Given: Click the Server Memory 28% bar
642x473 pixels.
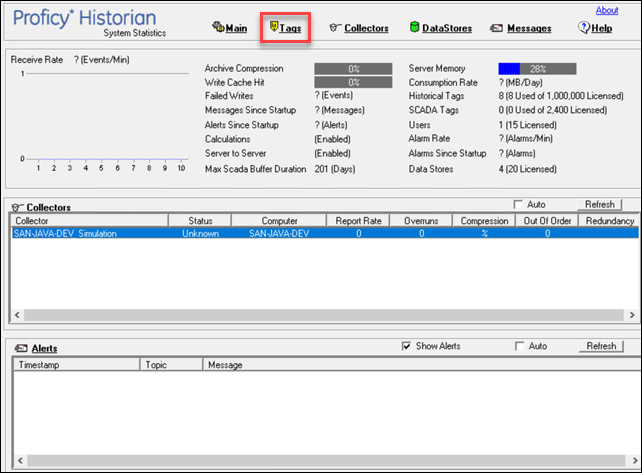Looking at the screenshot, I should click(x=537, y=68).
